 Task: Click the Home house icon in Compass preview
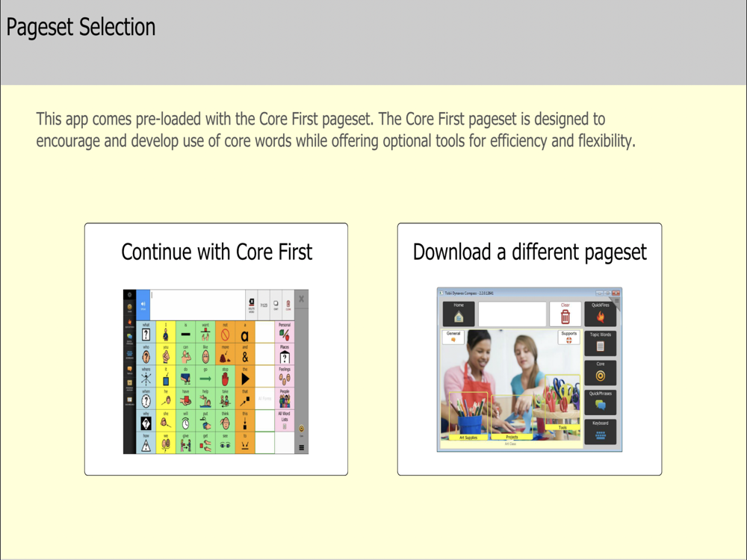pyautogui.click(x=459, y=315)
